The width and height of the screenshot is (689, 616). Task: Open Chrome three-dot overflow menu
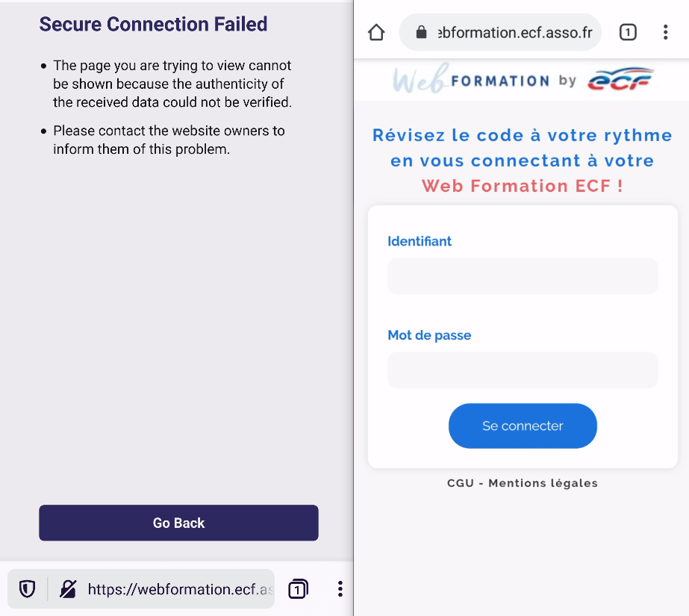[665, 32]
